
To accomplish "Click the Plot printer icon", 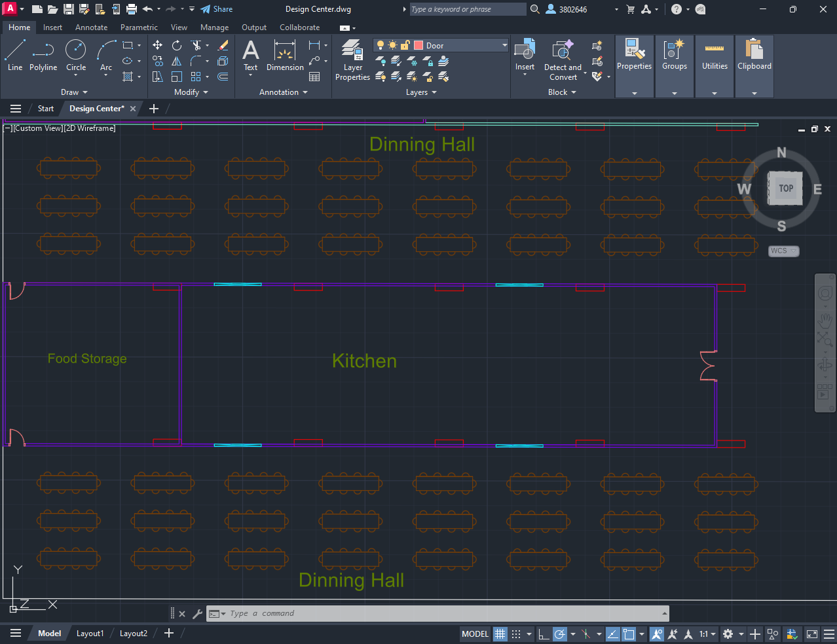I will (131, 9).
